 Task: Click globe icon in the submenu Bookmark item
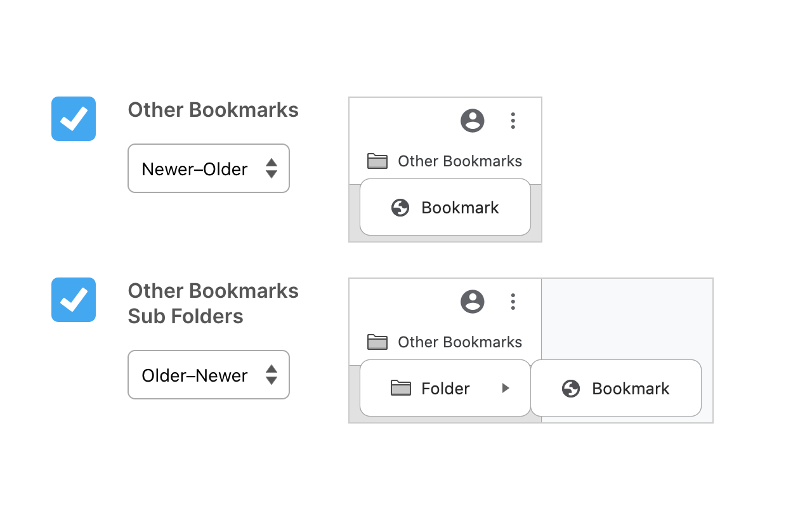tap(571, 389)
